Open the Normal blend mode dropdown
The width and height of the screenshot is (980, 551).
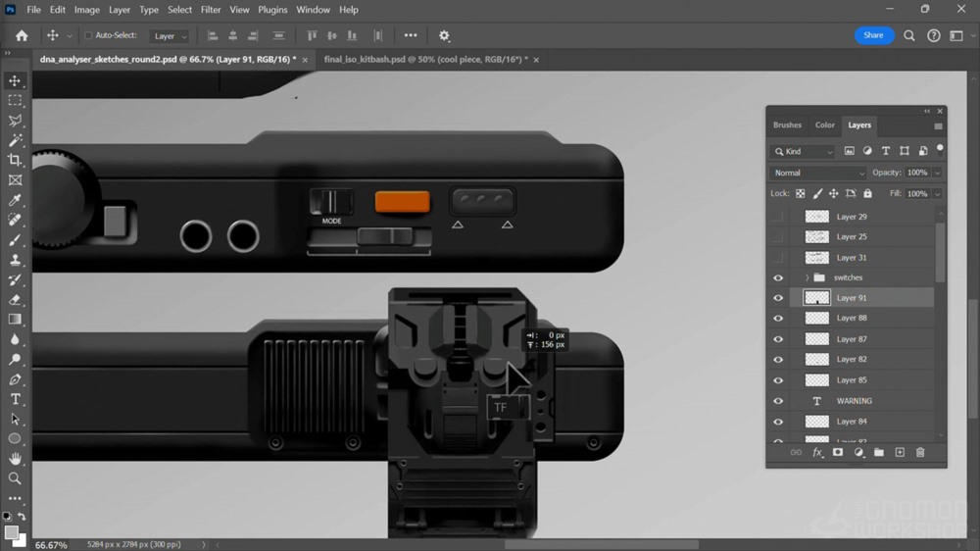coord(817,173)
